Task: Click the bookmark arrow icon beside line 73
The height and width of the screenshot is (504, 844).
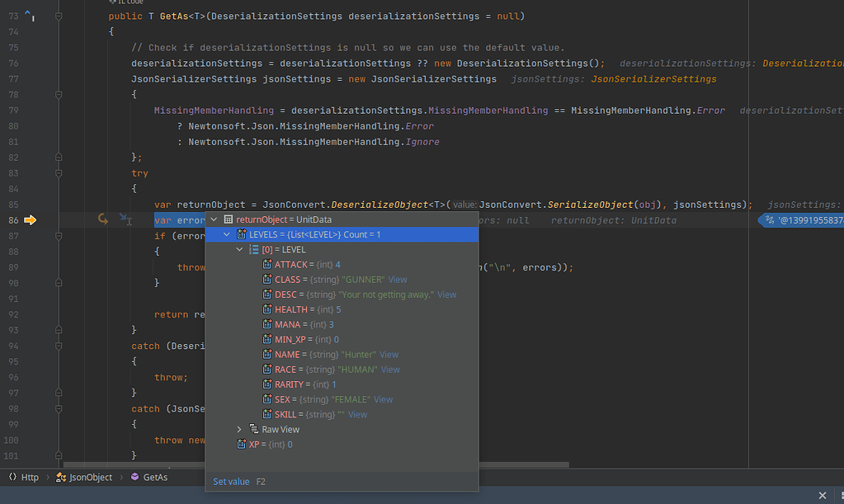Action: tap(28, 13)
